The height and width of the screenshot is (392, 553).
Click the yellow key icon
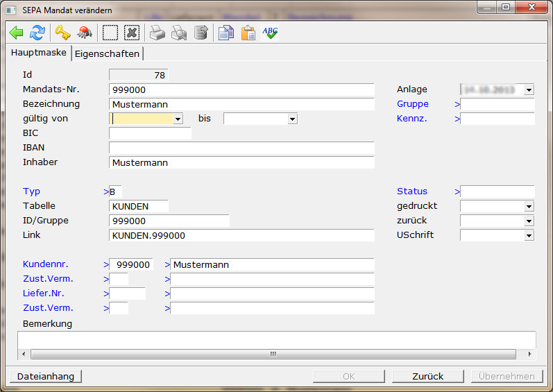[x=63, y=33]
